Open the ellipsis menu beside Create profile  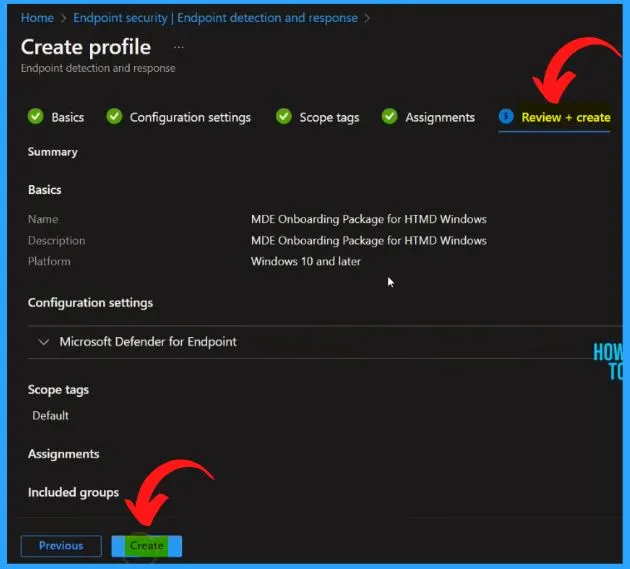pos(179,47)
